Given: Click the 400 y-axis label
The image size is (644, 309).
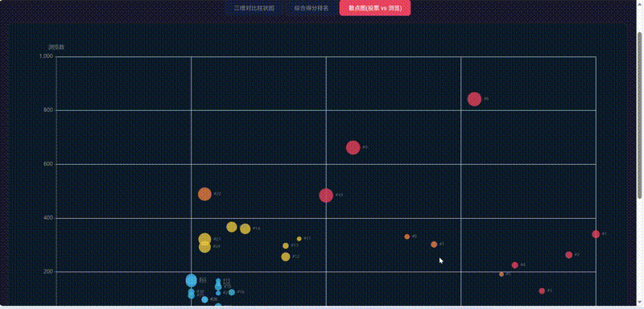Looking at the screenshot, I should (x=48, y=218).
